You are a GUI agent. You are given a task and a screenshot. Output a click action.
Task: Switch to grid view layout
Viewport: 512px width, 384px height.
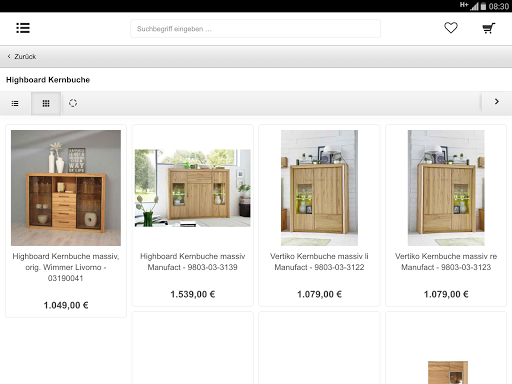pyautogui.click(x=46, y=103)
